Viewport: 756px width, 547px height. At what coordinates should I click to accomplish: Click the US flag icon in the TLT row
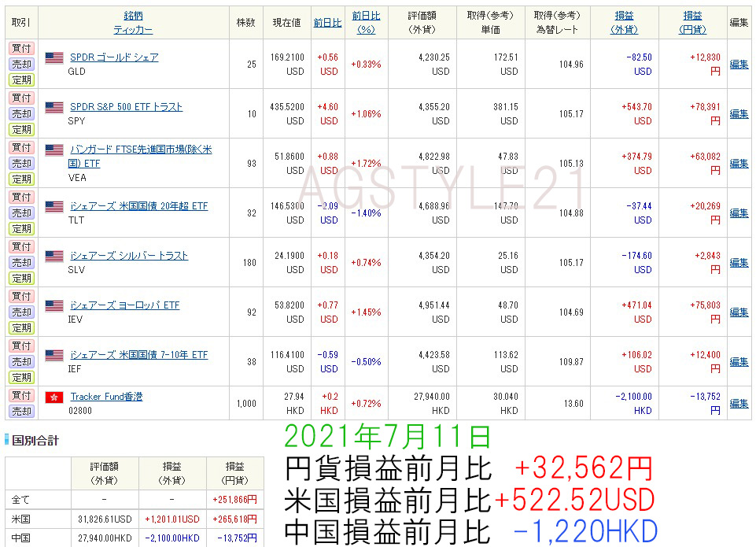coord(54,206)
